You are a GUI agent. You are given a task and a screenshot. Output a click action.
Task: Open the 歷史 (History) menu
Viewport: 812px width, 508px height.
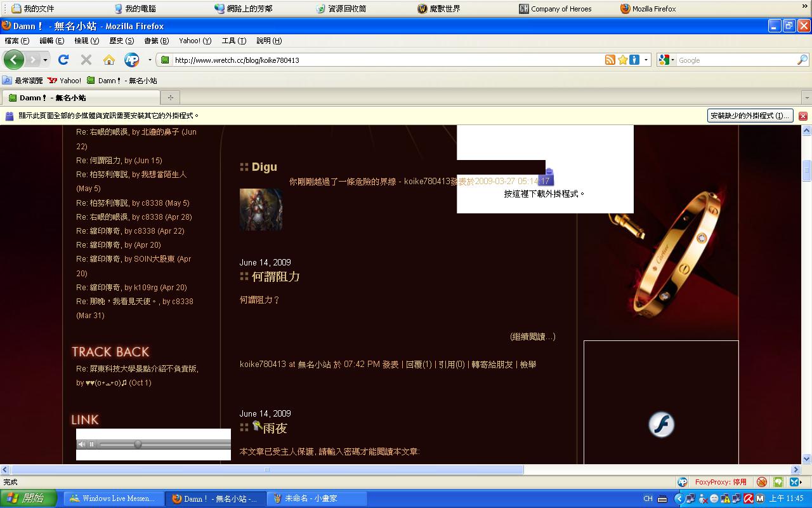[x=121, y=41]
